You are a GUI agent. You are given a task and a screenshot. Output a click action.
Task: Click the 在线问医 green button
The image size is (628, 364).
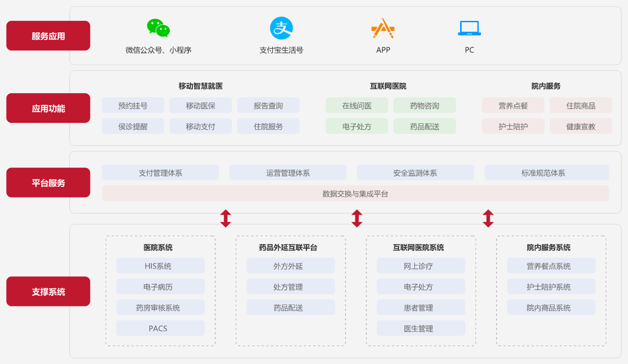click(x=357, y=106)
